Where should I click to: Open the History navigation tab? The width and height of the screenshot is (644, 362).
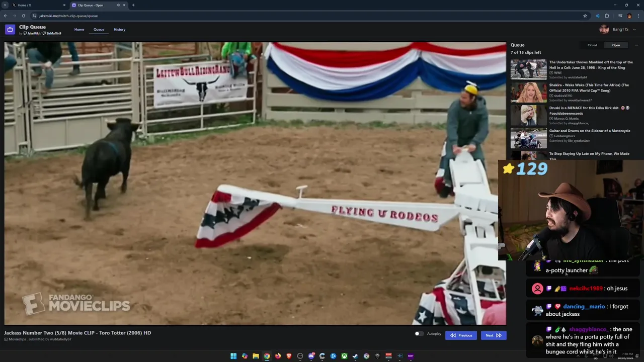119,30
